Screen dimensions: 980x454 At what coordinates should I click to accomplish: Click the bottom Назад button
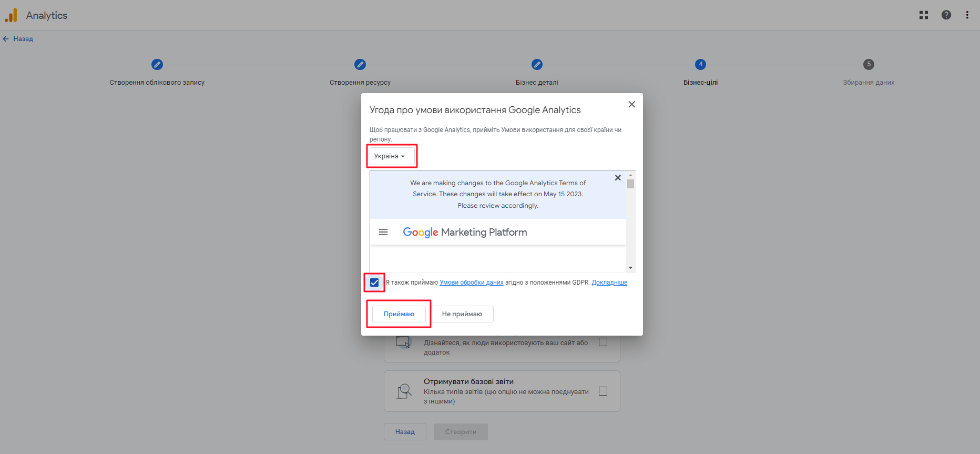pos(405,432)
